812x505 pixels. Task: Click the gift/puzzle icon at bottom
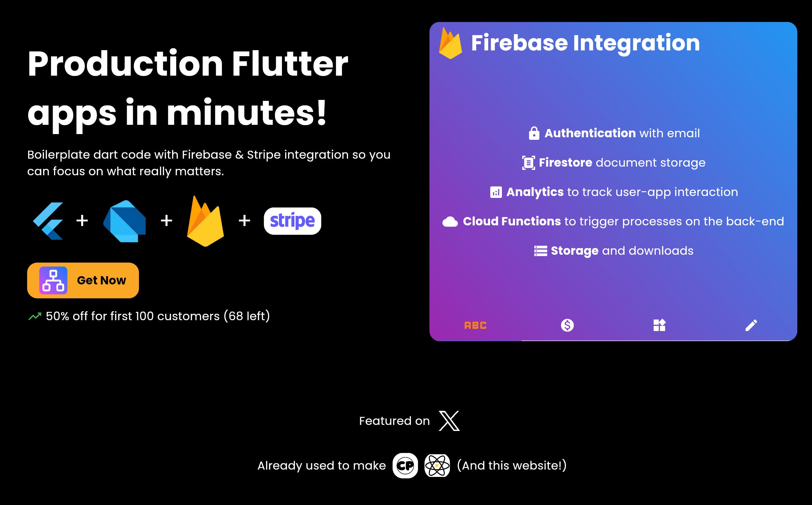(x=659, y=325)
